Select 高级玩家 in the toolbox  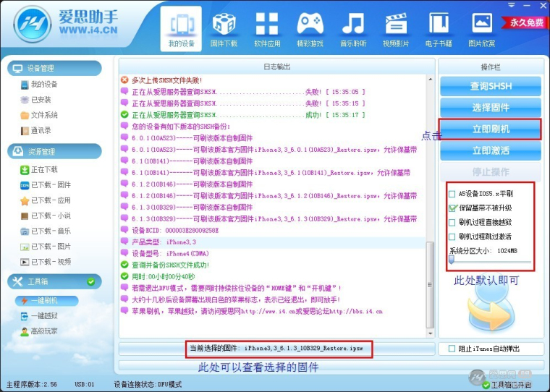(x=39, y=331)
